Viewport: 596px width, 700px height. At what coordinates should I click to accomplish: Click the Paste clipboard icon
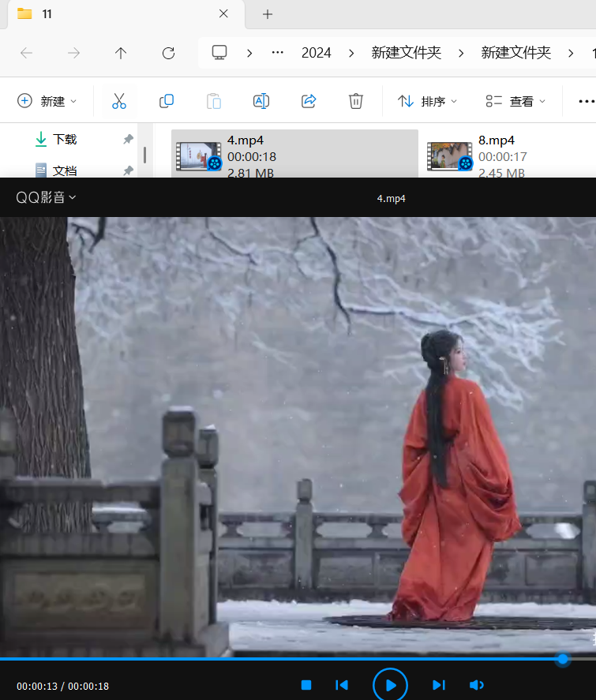pos(214,101)
